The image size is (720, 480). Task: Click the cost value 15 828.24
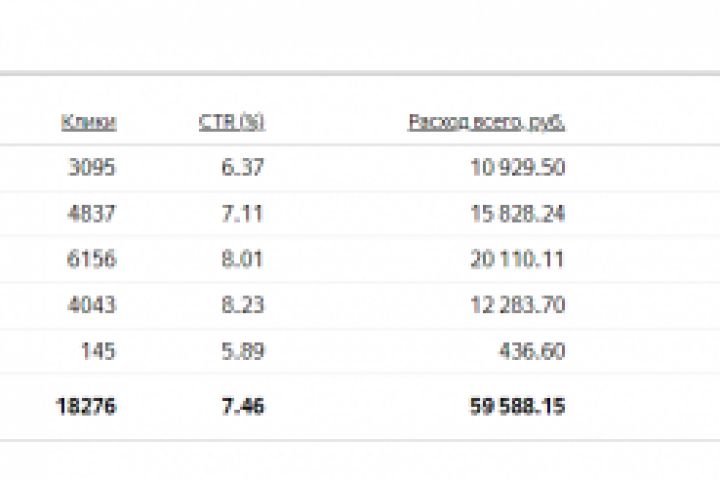(517, 214)
